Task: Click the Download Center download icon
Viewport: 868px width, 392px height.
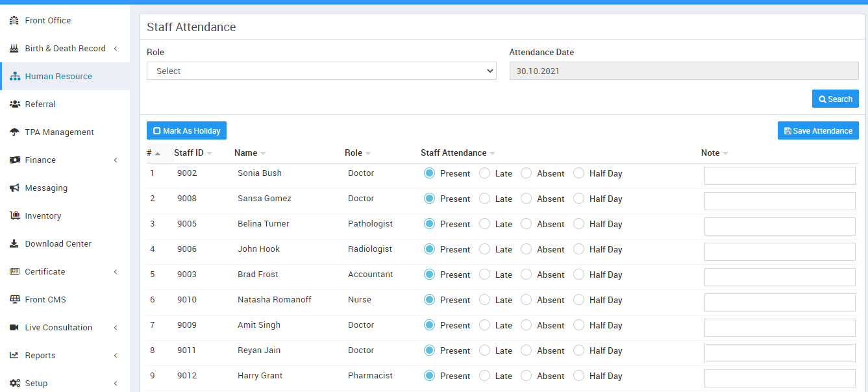Action: coord(14,244)
